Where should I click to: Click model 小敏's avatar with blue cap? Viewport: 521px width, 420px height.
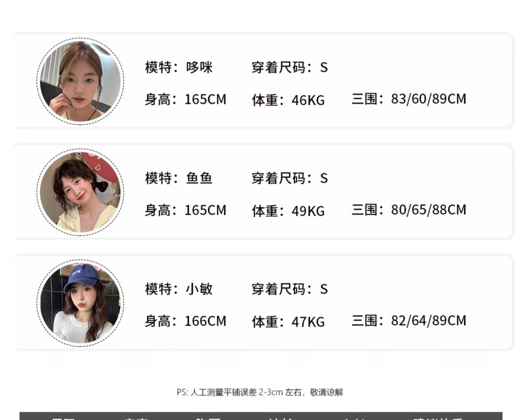(x=80, y=303)
